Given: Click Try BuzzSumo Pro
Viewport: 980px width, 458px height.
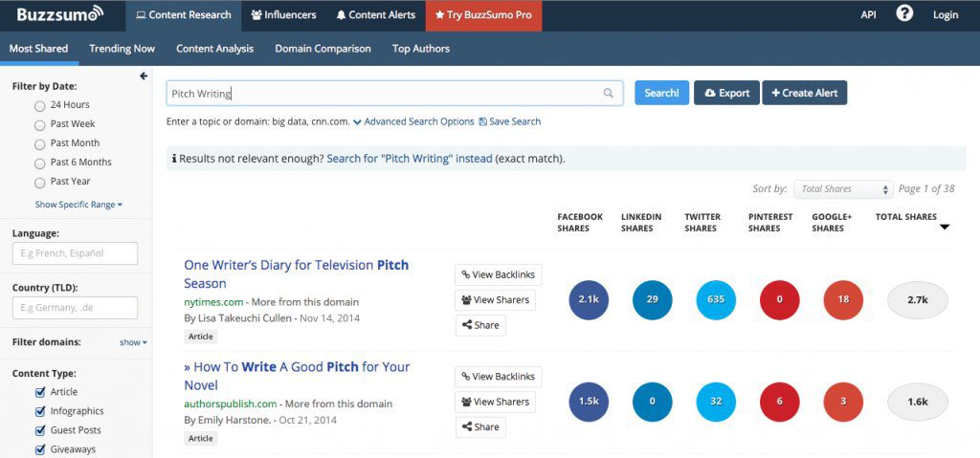Looking at the screenshot, I should click(483, 15).
